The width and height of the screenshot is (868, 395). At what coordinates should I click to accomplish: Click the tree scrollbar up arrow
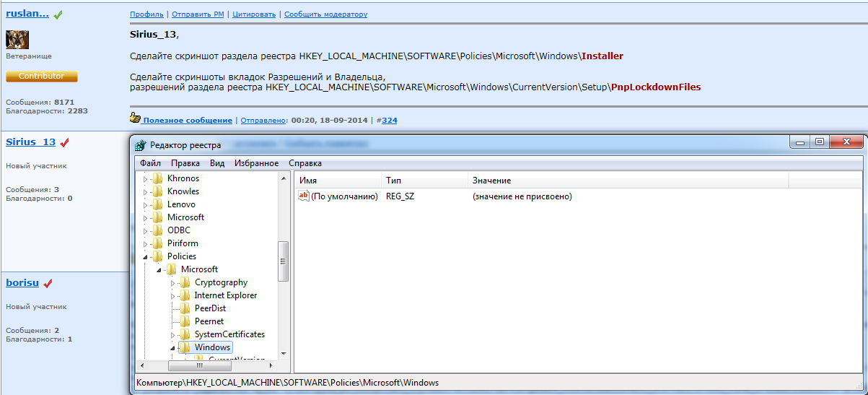[x=284, y=178]
